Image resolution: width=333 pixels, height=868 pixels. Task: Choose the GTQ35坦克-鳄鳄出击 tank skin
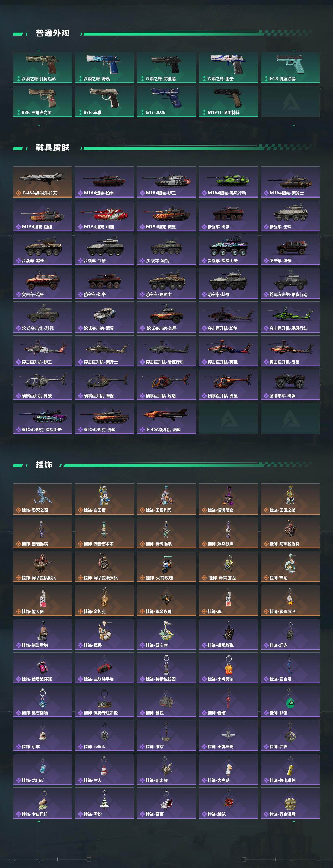click(42, 418)
